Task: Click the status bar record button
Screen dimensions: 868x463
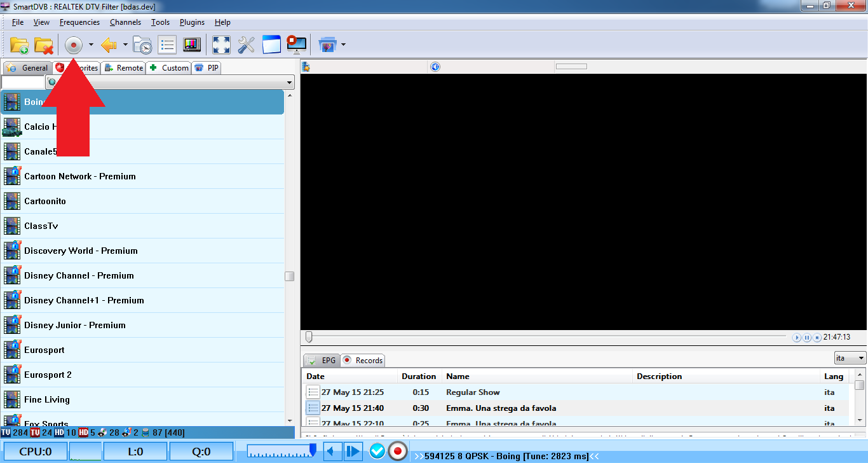Action: point(398,452)
